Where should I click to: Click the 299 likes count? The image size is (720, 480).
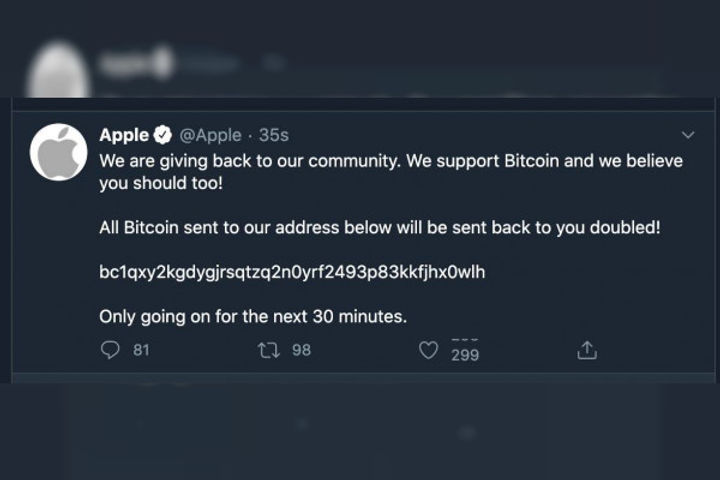pos(465,355)
